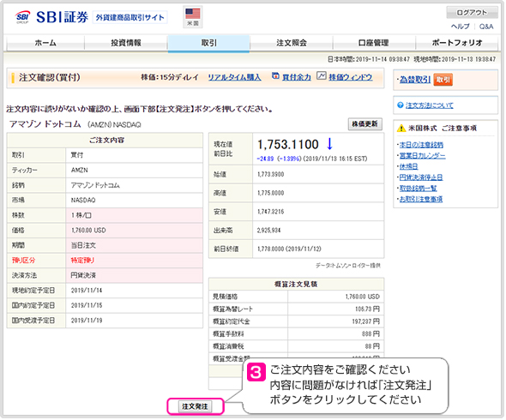The width and height of the screenshot is (506, 420).
Task: Open the ホーム tab
Action: tap(45, 43)
